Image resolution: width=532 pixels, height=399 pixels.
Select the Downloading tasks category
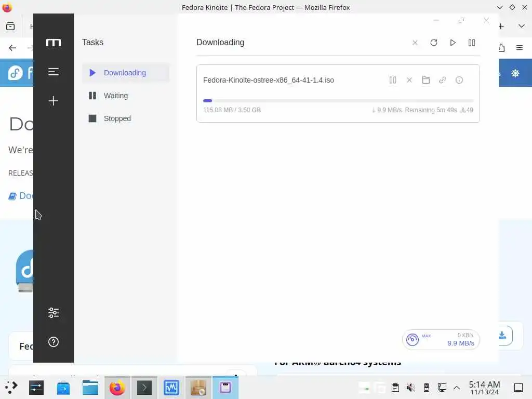point(126,73)
